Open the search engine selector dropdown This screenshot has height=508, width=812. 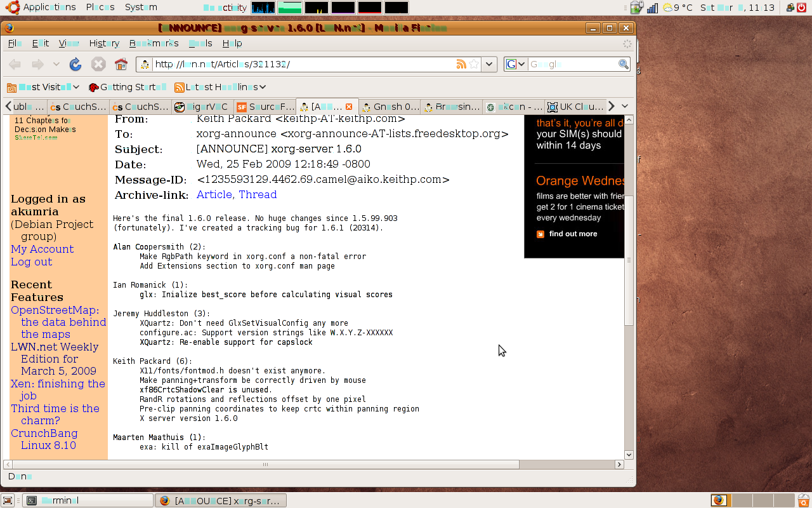pos(515,64)
